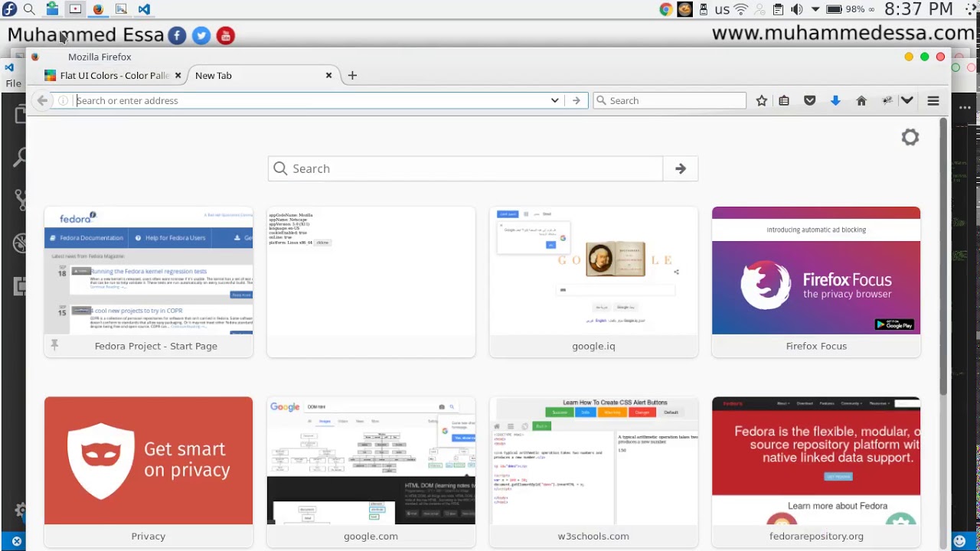Open the removable device notifier in the tray
This screenshot has height=551, width=980.
pyautogui.click(x=703, y=9)
